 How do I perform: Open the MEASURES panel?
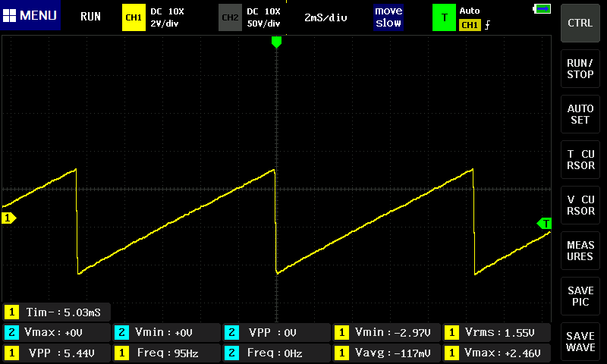tap(580, 251)
